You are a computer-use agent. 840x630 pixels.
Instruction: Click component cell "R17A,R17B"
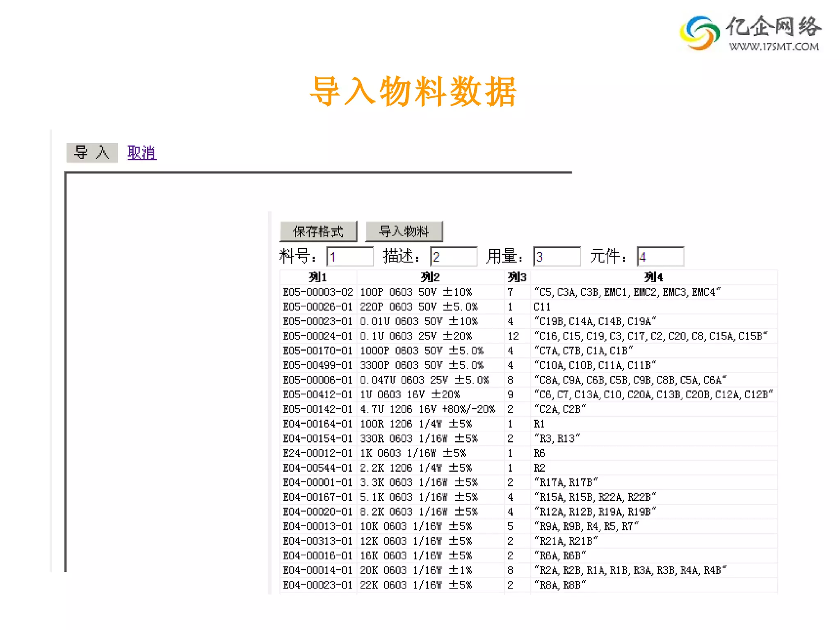[x=654, y=482]
